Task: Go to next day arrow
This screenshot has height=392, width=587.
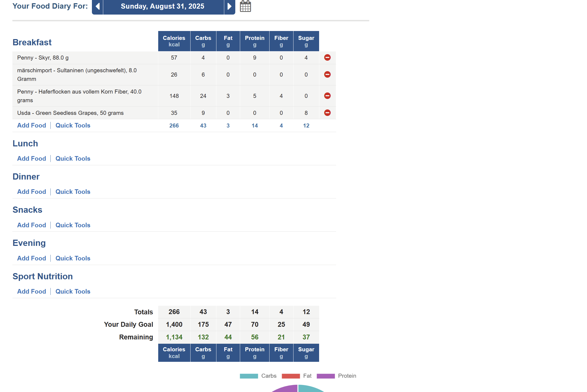Action: (x=229, y=6)
